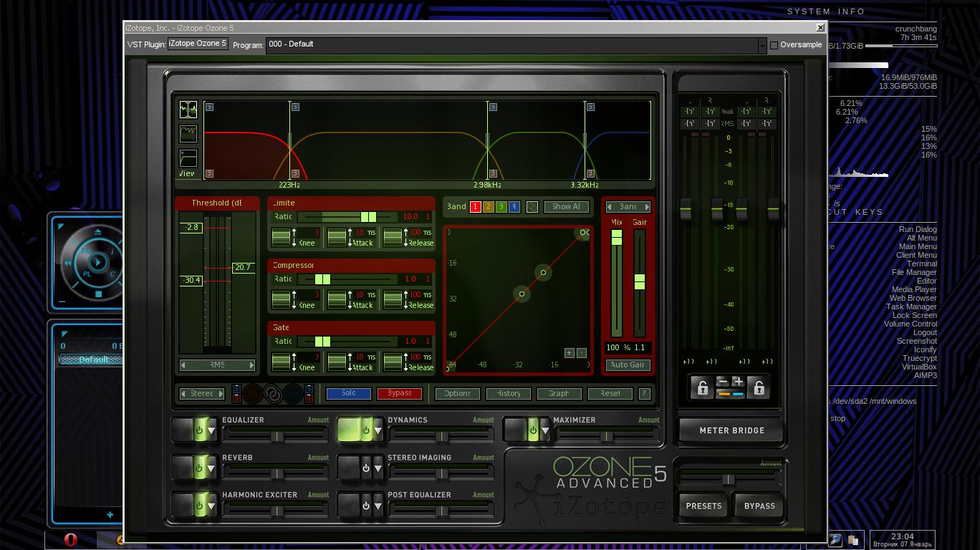
Task: Enable the Post Equalizer power button
Action: (365, 505)
